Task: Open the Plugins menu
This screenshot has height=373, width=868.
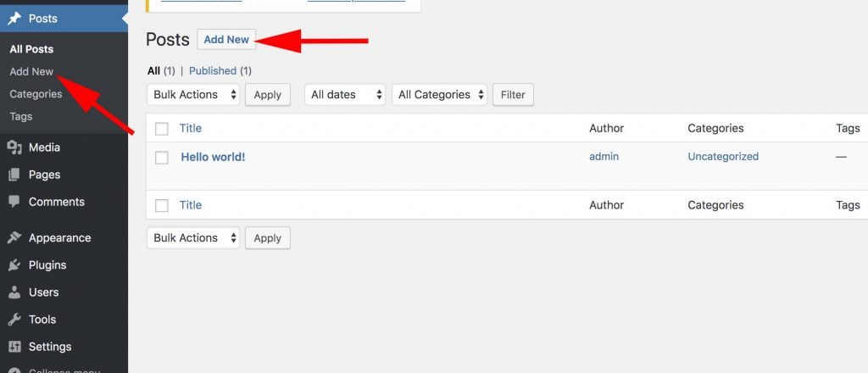Action: pos(47,265)
